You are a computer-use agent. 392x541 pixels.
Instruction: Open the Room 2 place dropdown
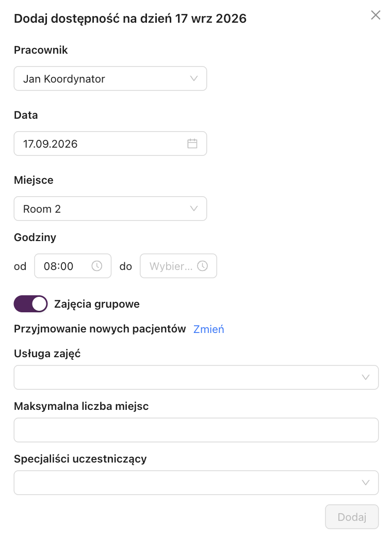(x=110, y=209)
